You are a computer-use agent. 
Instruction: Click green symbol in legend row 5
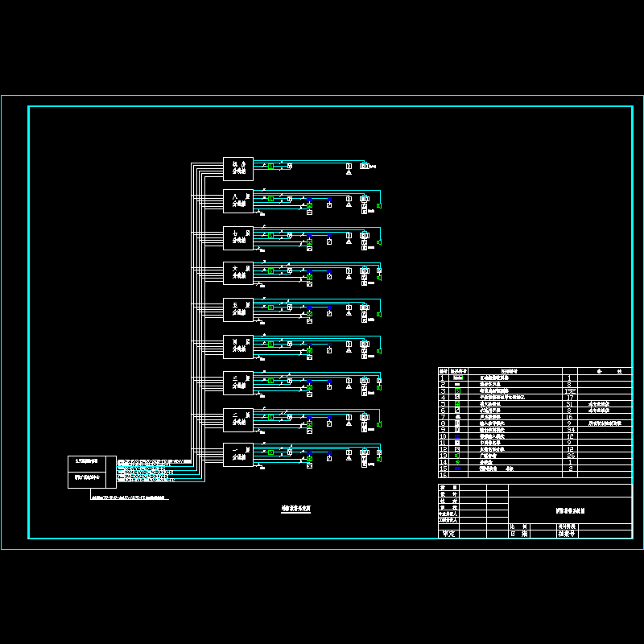[x=457, y=404]
